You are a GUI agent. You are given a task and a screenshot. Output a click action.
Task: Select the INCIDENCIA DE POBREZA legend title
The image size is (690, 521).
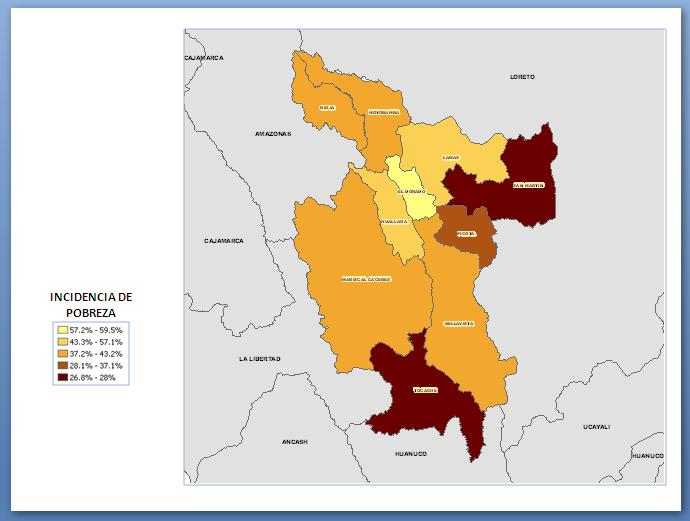(91, 304)
